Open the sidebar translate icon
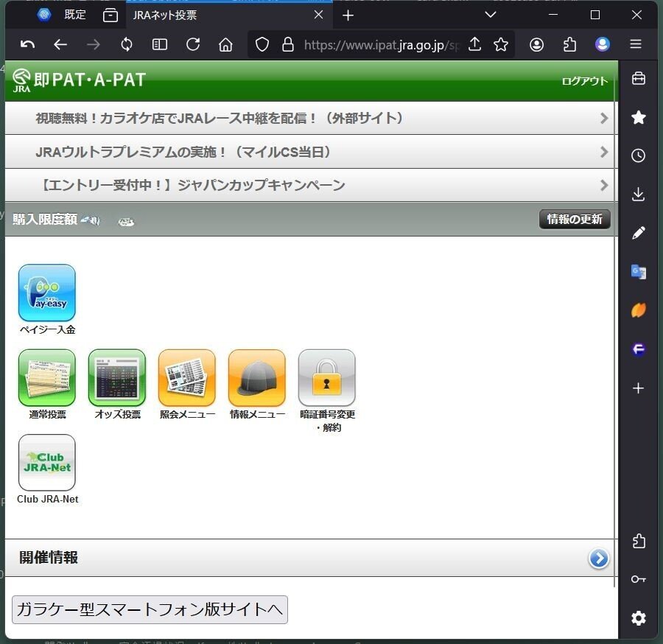The width and height of the screenshot is (663, 644). tap(639, 271)
